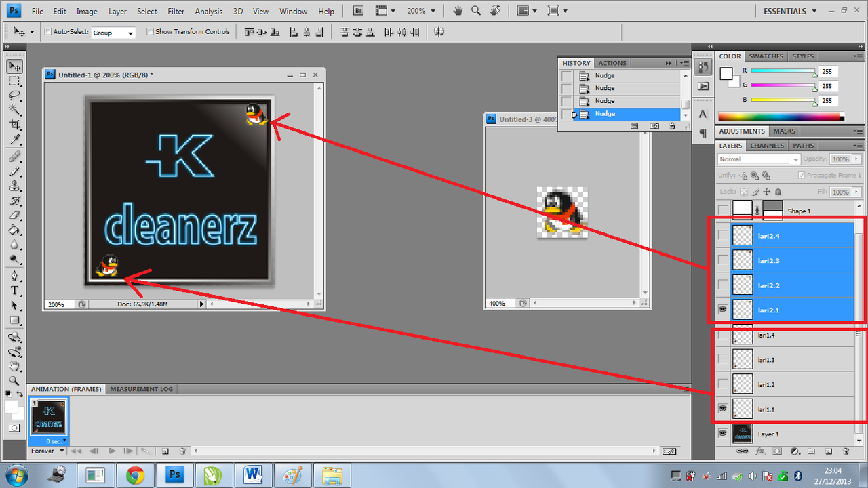Open the Layer menu
Viewport: 868px width, 488px height.
pyautogui.click(x=117, y=11)
